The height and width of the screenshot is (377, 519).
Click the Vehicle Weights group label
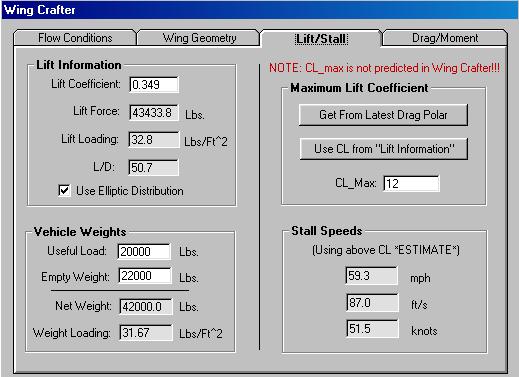(x=80, y=232)
